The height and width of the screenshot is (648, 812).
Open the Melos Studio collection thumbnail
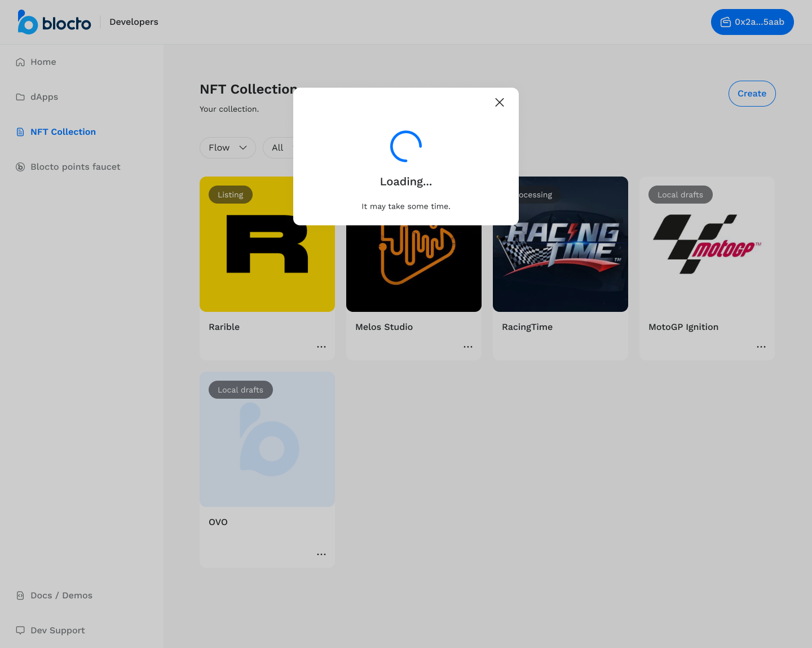[414, 268]
